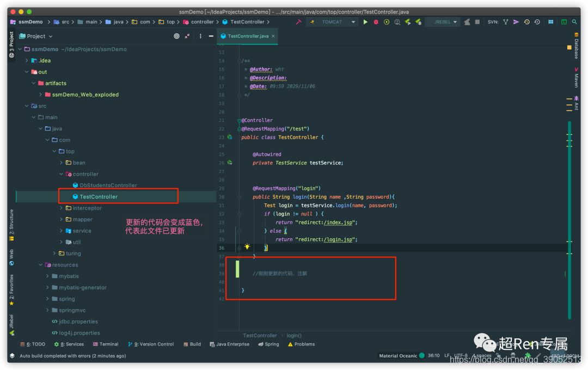The image size is (588, 370).
Task: Expand the .idea folder
Action: (x=27, y=60)
